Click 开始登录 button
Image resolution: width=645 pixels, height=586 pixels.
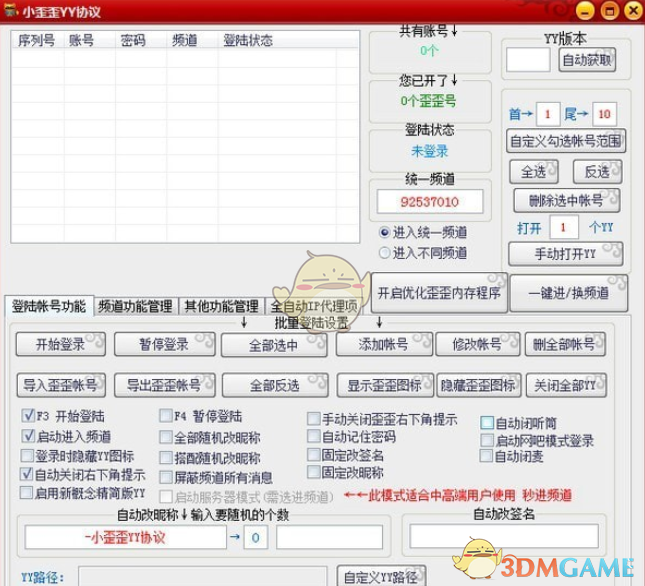60,344
